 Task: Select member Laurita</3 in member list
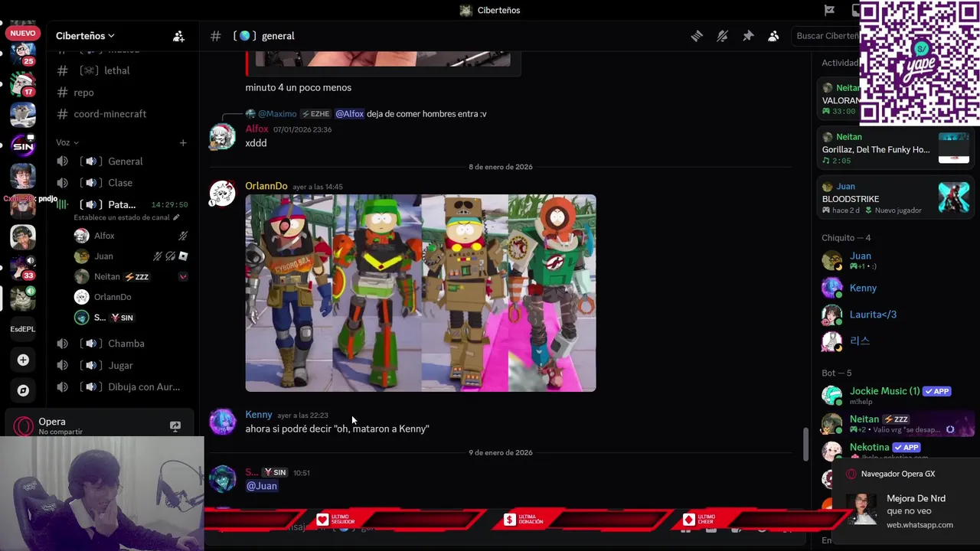click(x=893, y=315)
